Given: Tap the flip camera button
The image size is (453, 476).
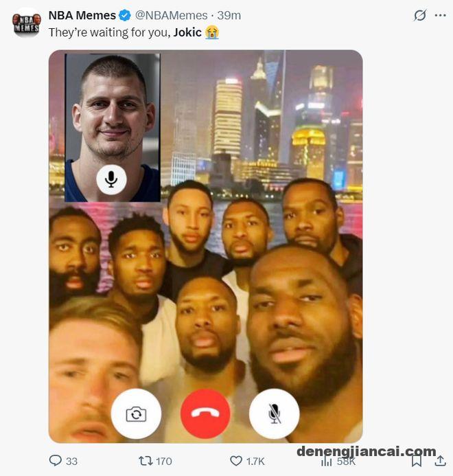Looking at the screenshot, I should coord(136,414).
